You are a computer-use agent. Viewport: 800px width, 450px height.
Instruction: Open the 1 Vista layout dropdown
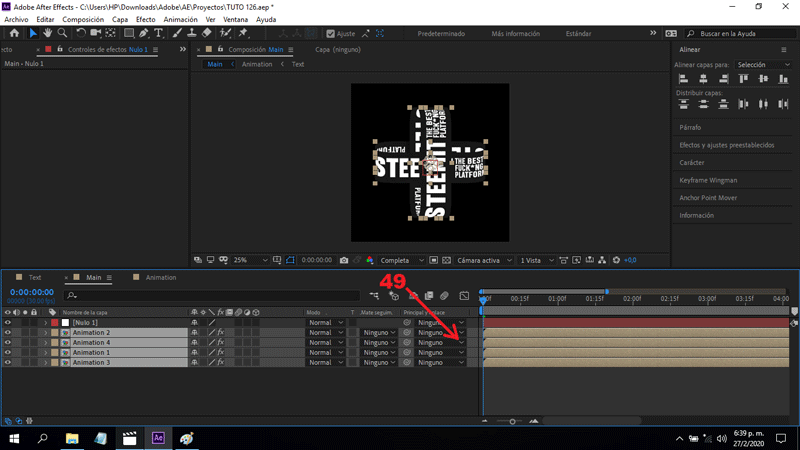536,260
